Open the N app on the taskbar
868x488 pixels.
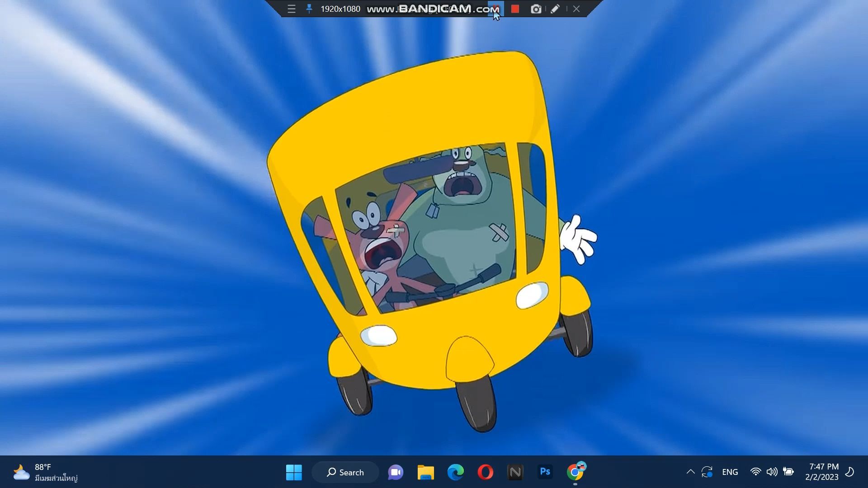point(515,472)
